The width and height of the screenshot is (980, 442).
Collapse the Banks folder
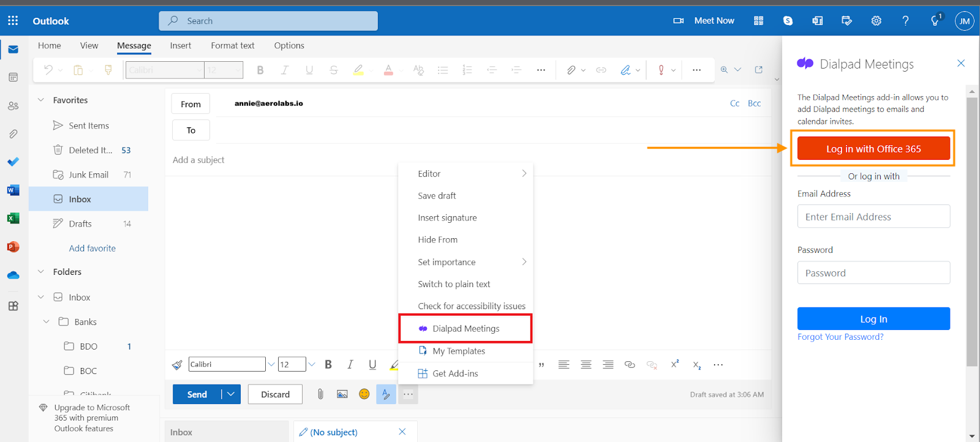pos(47,321)
